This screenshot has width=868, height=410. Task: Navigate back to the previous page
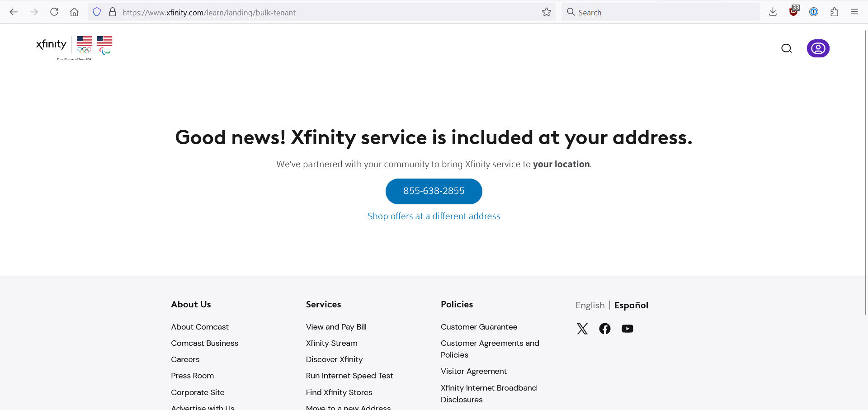coord(14,12)
